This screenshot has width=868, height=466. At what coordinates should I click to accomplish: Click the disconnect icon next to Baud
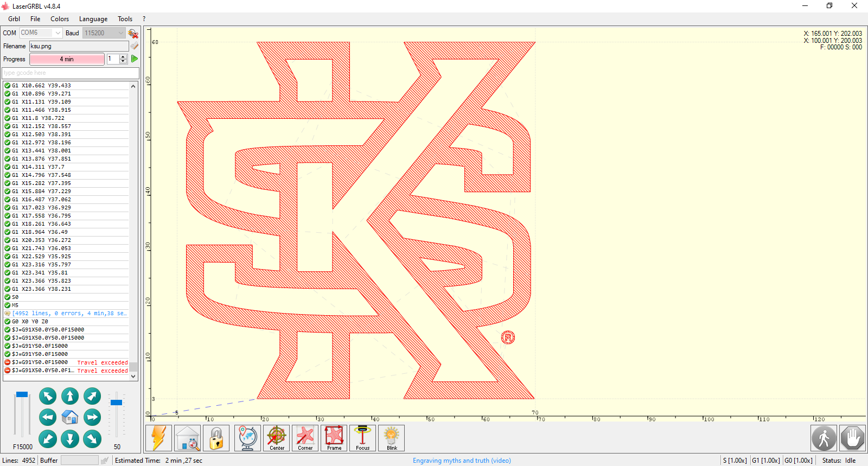point(133,33)
